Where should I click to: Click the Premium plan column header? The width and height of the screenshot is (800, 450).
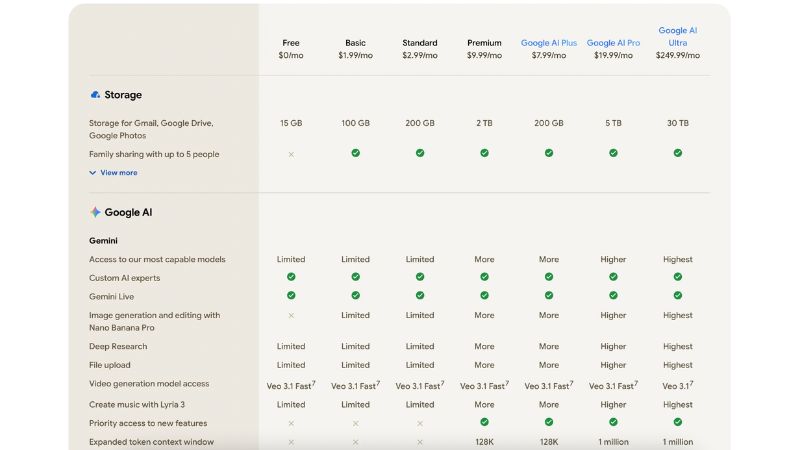coord(484,43)
